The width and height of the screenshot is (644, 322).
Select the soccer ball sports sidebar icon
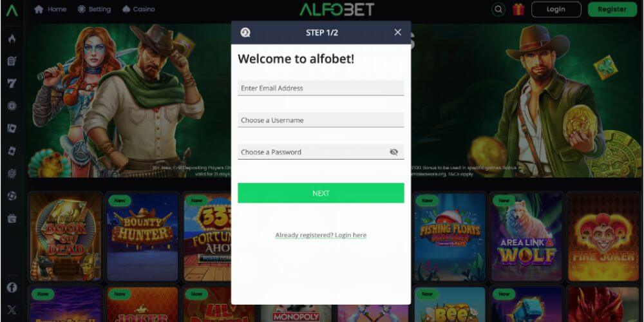pyautogui.click(x=12, y=196)
